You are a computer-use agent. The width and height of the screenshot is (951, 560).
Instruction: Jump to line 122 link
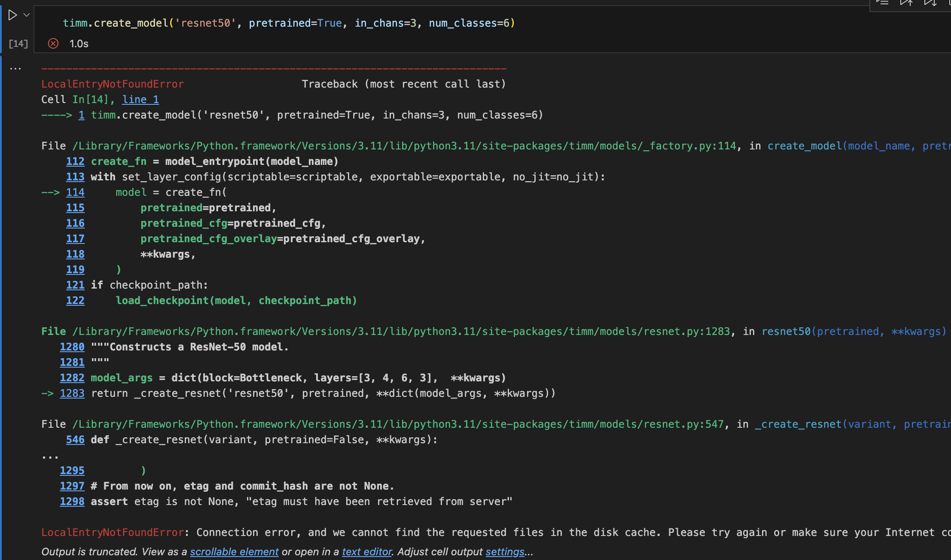pyautogui.click(x=75, y=301)
